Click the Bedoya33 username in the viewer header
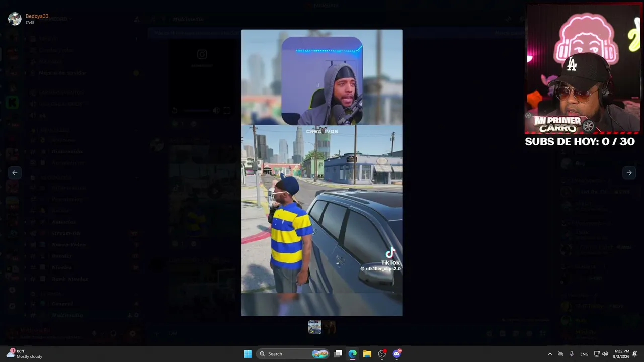The width and height of the screenshot is (644, 362). 37,16
